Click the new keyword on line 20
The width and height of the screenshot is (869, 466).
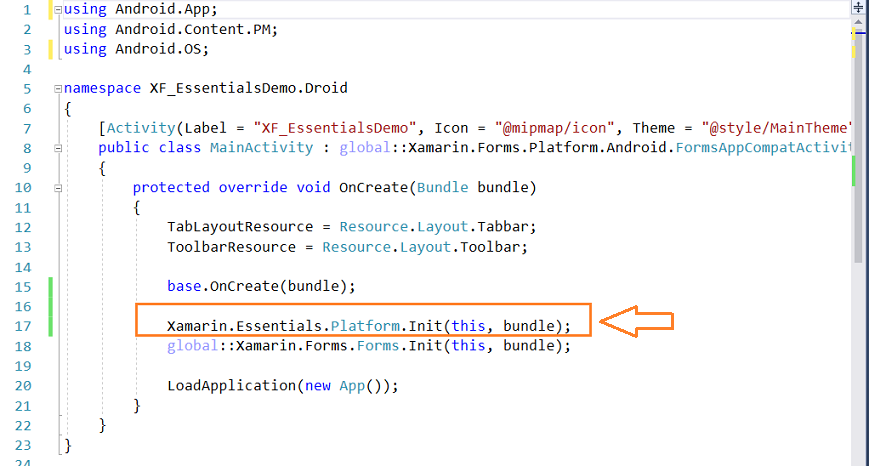click(318, 386)
